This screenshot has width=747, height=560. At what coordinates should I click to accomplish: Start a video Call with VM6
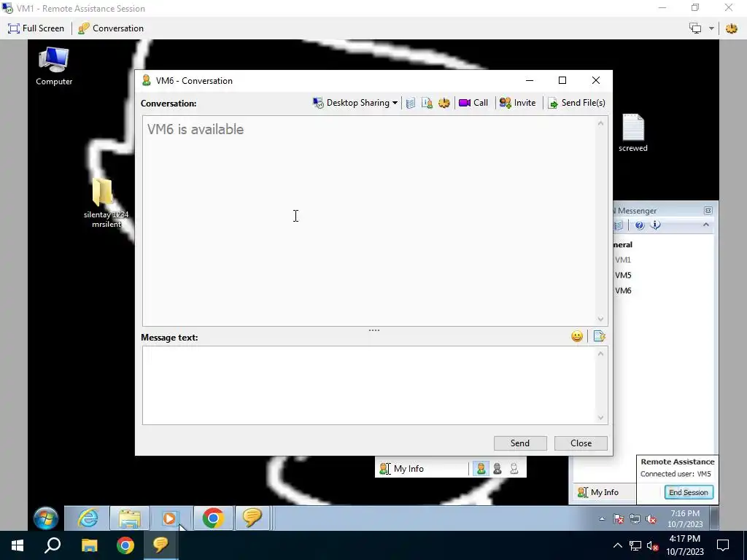tap(473, 103)
